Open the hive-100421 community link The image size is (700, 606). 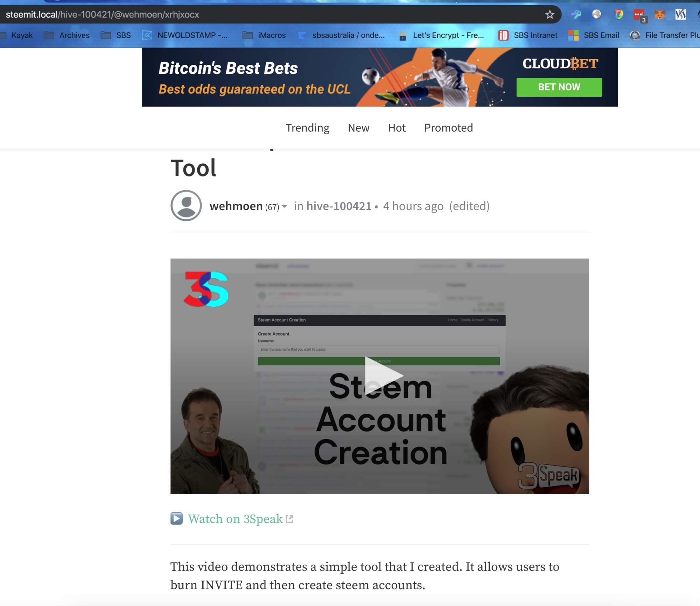pyautogui.click(x=339, y=206)
